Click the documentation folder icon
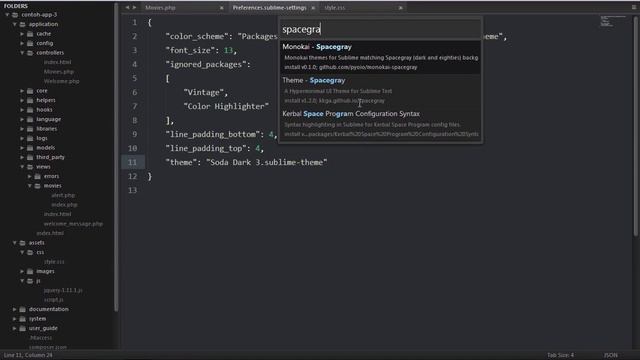The height and width of the screenshot is (360, 640). pyautogui.click(x=23, y=309)
